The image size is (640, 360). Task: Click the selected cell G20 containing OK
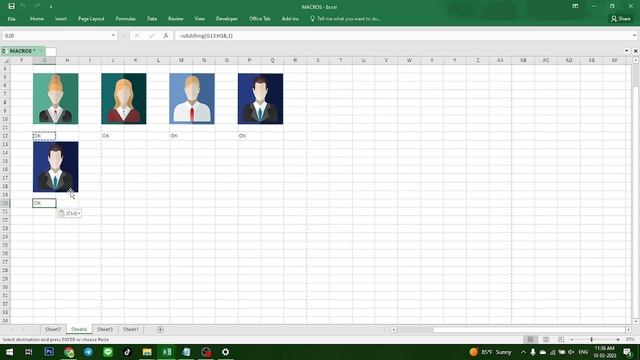point(44,203)
